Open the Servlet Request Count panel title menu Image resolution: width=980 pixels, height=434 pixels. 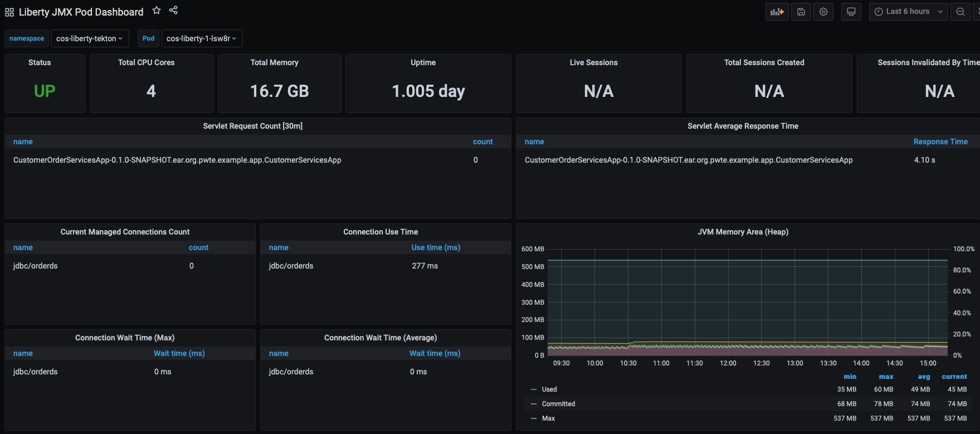(252, 126)
